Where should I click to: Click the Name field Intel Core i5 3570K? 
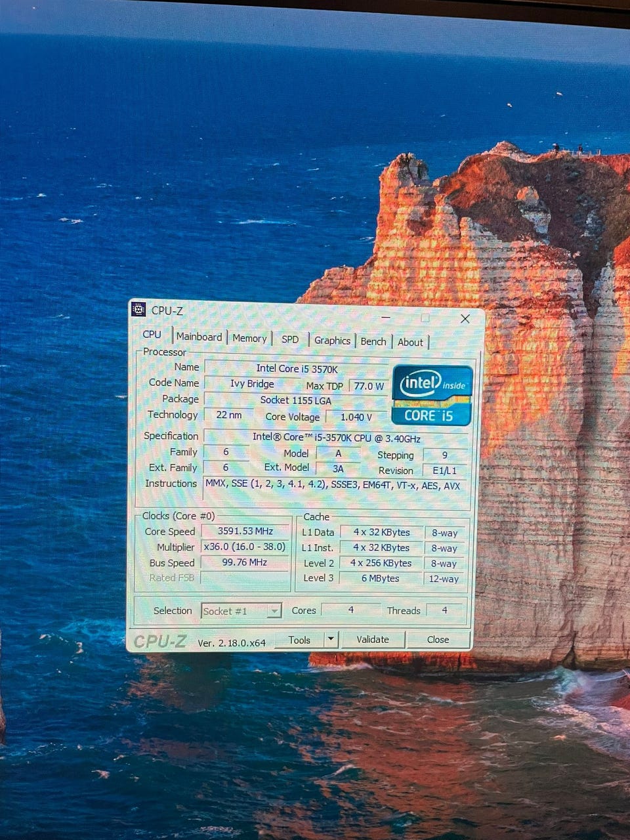point(297,368)
